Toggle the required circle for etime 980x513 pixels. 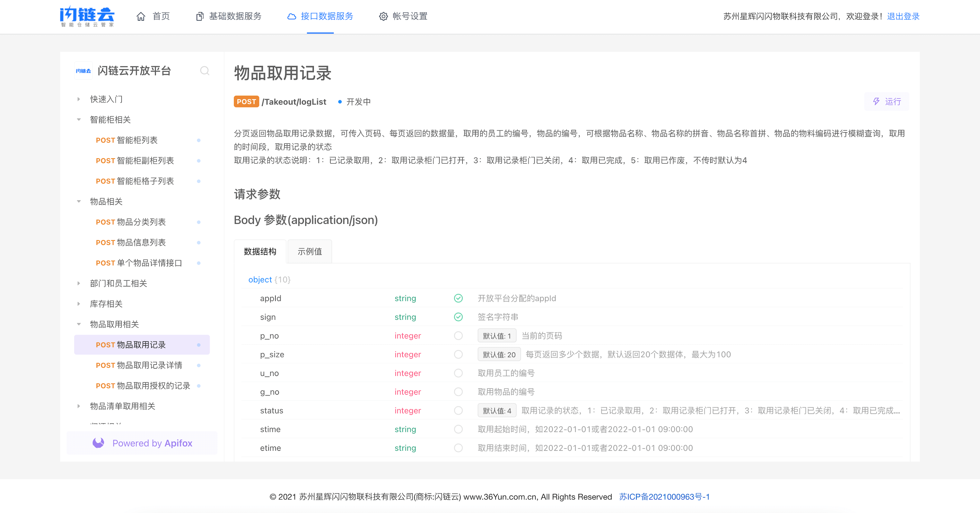coord(459,448)
